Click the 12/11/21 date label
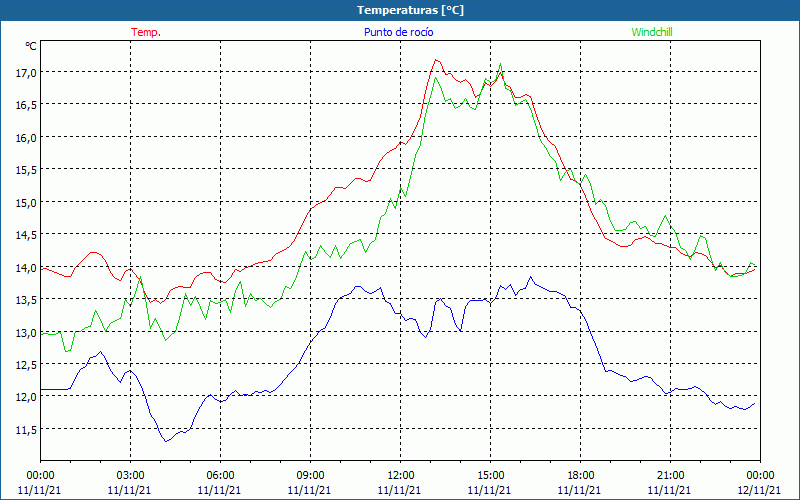Screen dimensions: 800x500 (759, 490)
